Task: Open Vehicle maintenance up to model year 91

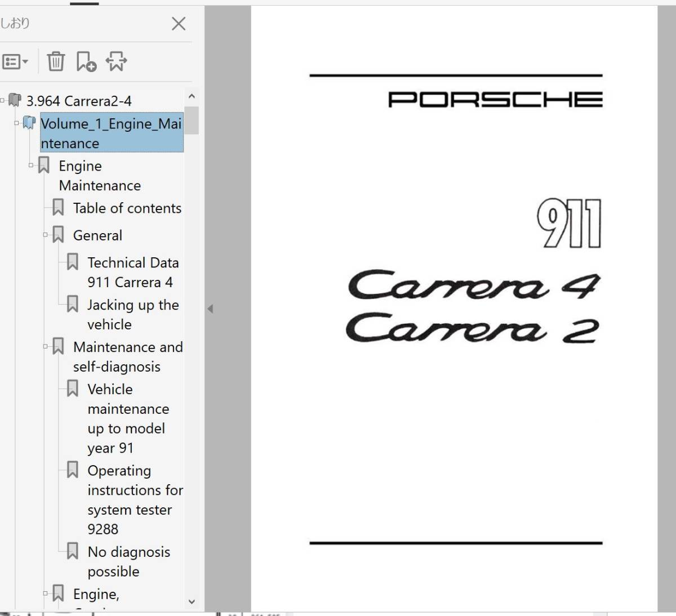Action: point(128,418)
